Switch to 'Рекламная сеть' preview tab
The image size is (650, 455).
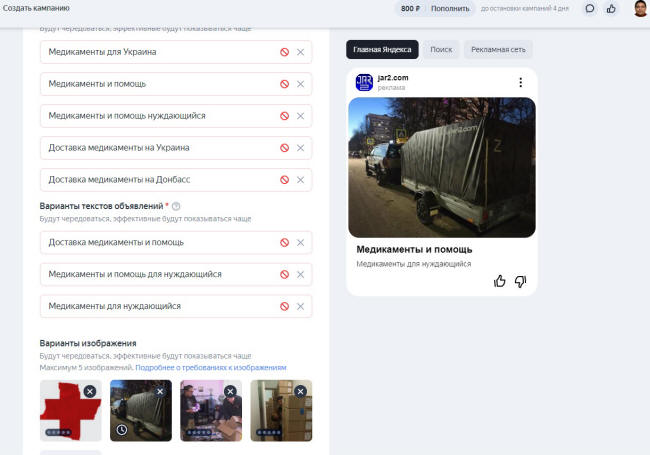[x=498, y=49]
